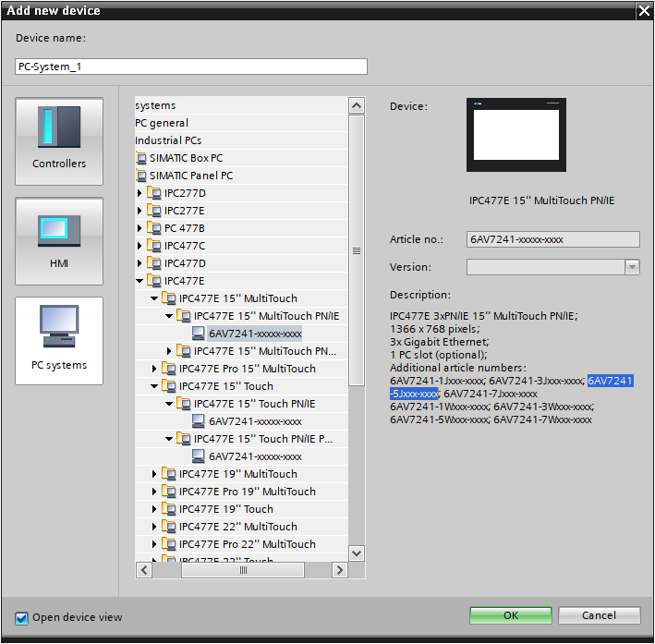Expand the IPC477E Pro 22" MultiTouch node

coord(154,544)
